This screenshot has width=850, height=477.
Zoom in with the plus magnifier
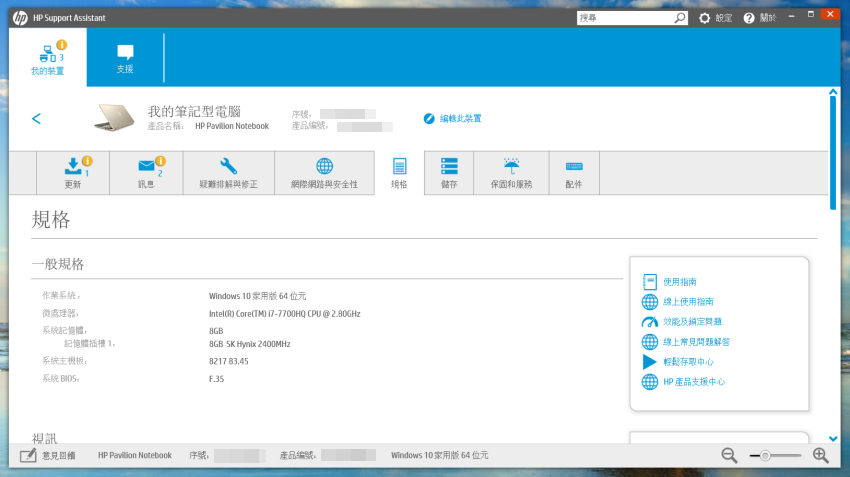click(821, 455)
